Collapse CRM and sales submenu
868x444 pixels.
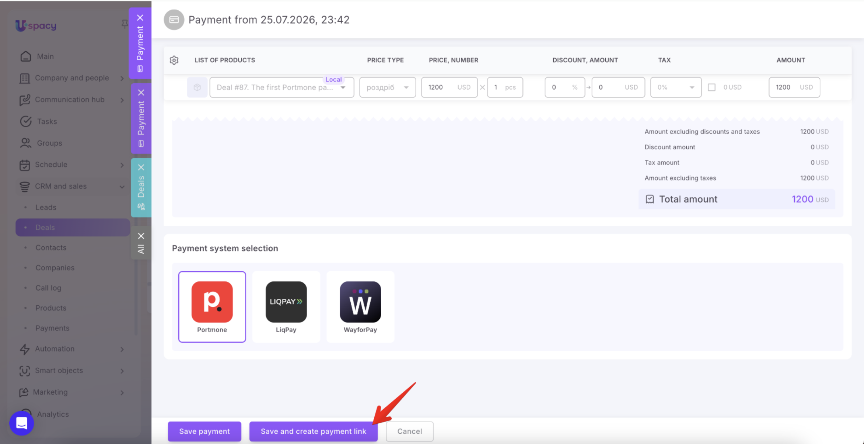(122, 187)
